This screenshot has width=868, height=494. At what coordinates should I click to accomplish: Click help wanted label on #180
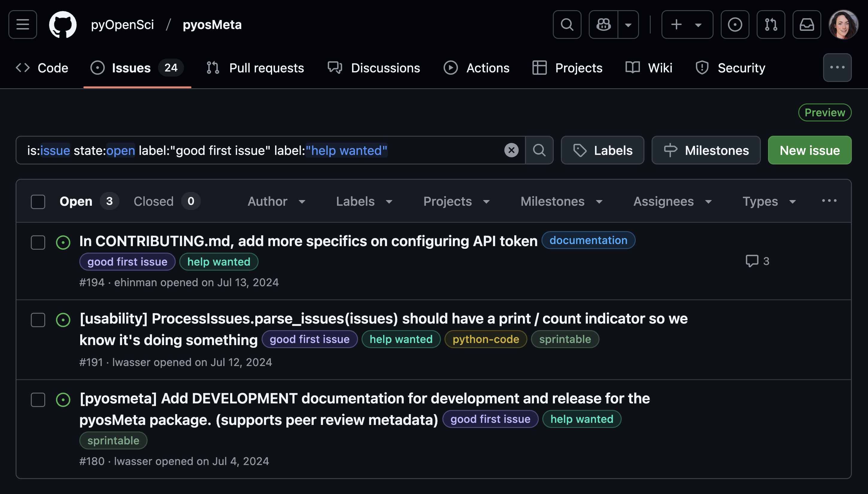[x=582, y=419]
